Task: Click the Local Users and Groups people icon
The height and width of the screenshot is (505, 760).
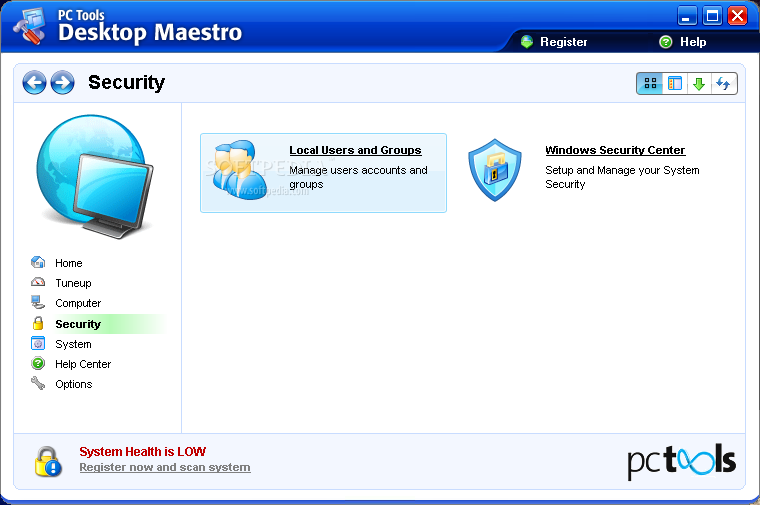Action: (x=239, y=171)
